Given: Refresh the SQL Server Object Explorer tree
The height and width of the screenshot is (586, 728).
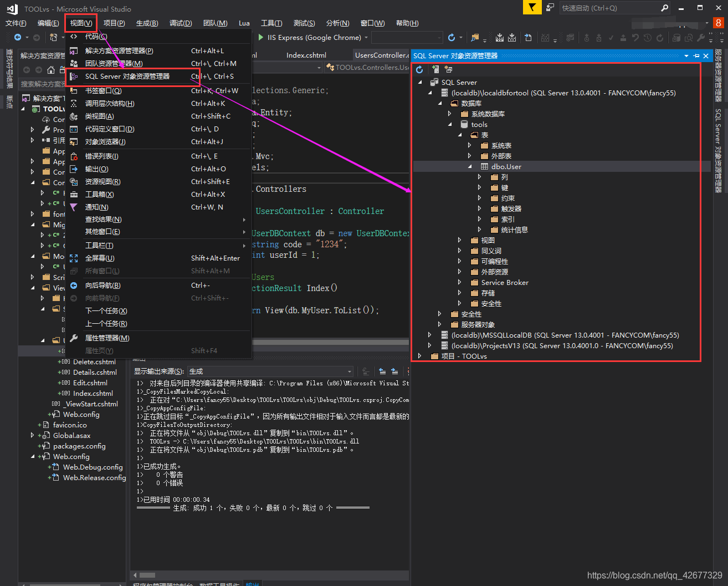Looking at the screenshot, I should (419, 69).
